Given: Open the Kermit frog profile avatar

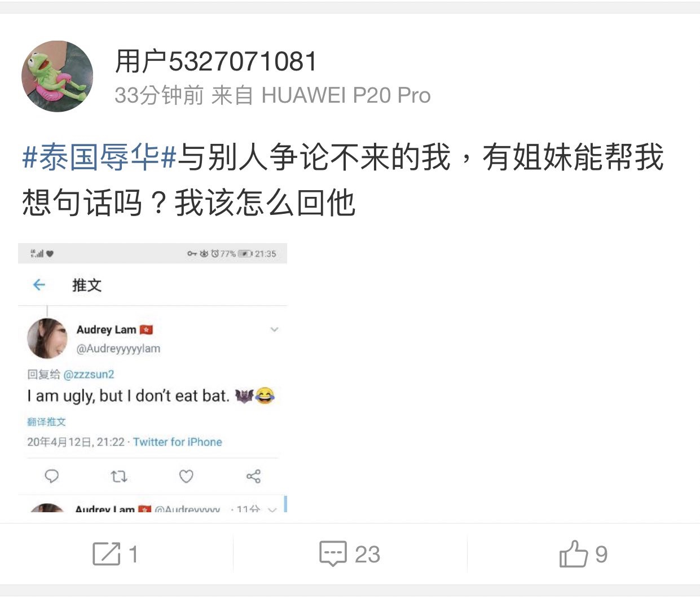Looking at the screenshot, I should click(57, 76).
